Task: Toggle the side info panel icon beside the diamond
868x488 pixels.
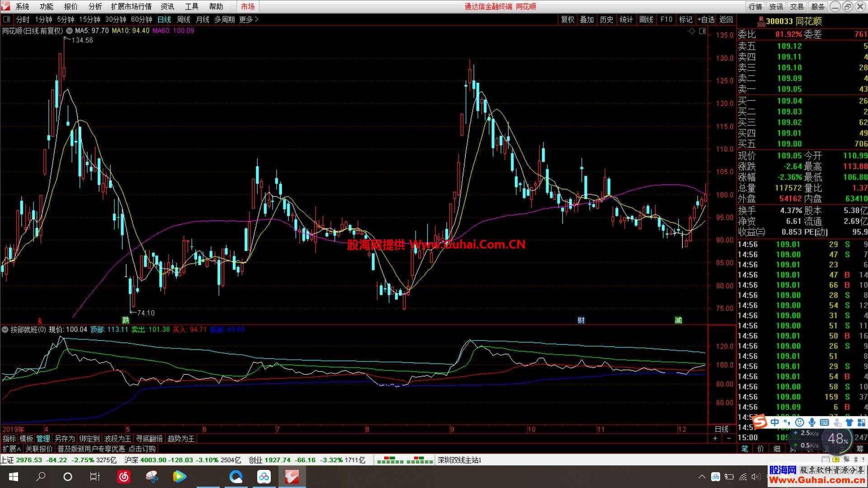Action: pos(702,31)
